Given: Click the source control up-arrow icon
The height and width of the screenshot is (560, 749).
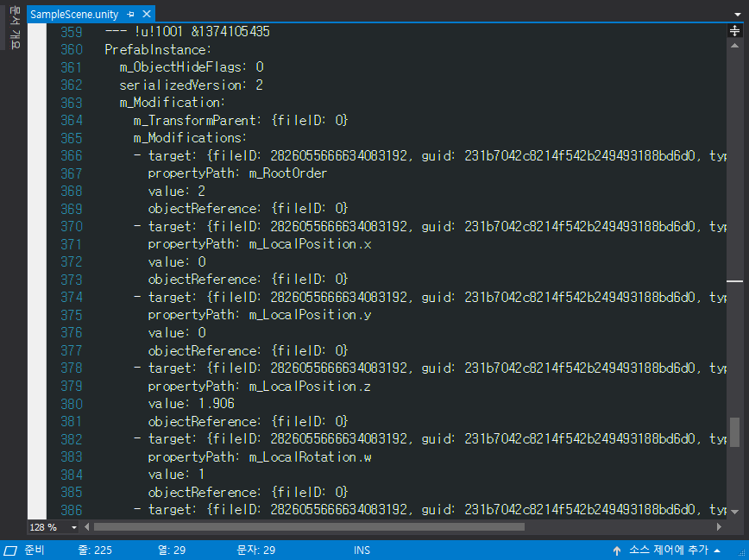Looking at the screenshot, I should 617,551.
